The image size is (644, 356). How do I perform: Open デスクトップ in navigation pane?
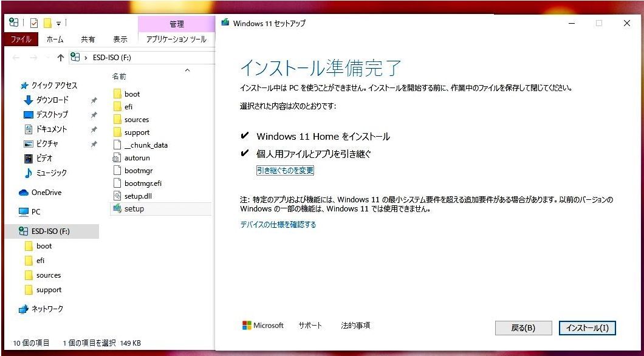pos(46,115)
